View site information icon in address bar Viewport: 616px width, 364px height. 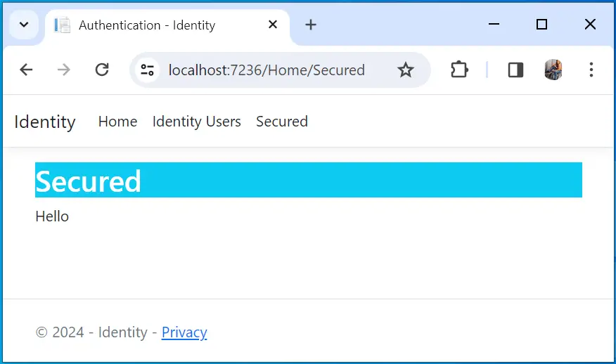(148, 70)
